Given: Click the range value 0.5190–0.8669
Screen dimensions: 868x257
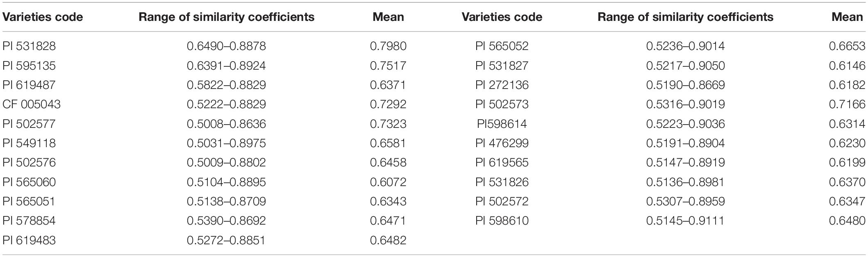Looking at the screenshot, I should pyautogui.click(x=685, y=85).
